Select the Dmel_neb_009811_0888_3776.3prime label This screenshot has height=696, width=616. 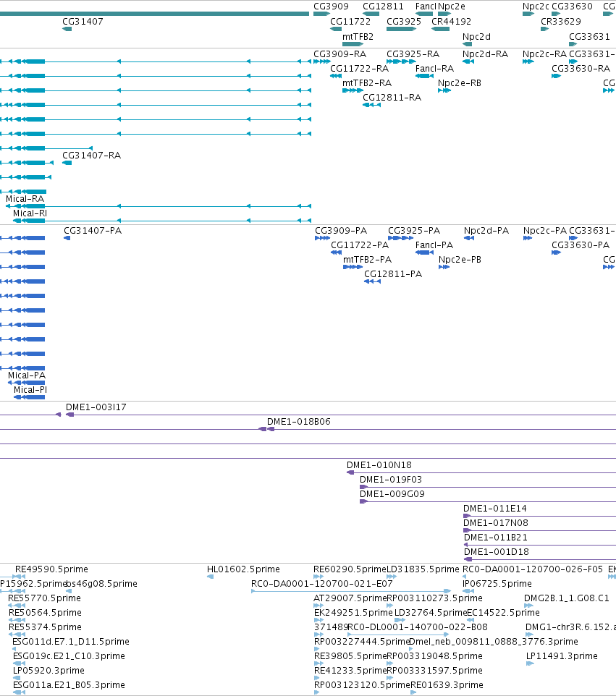(x=494, y=642)
